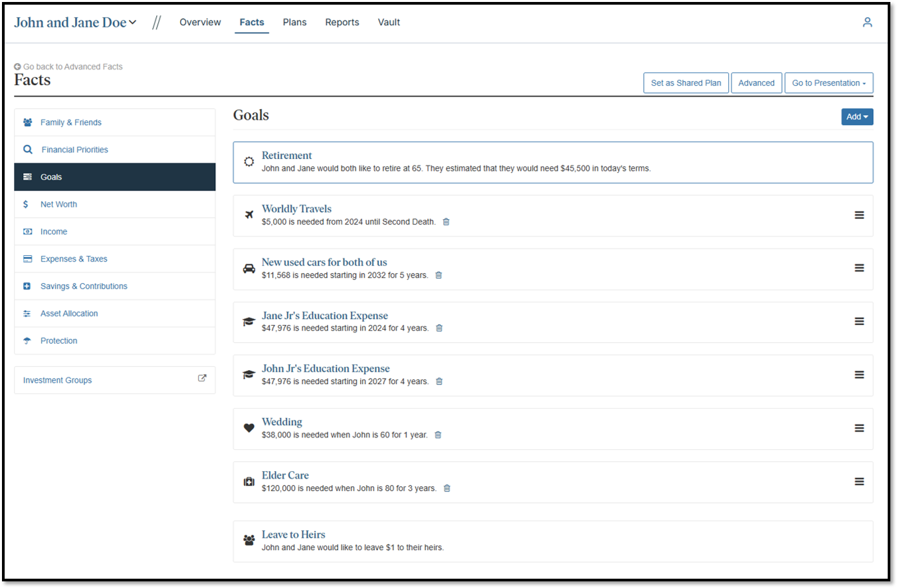Open Investment Groups external link icon
This screenshot has width=897, height=588.
pos(202,379)
